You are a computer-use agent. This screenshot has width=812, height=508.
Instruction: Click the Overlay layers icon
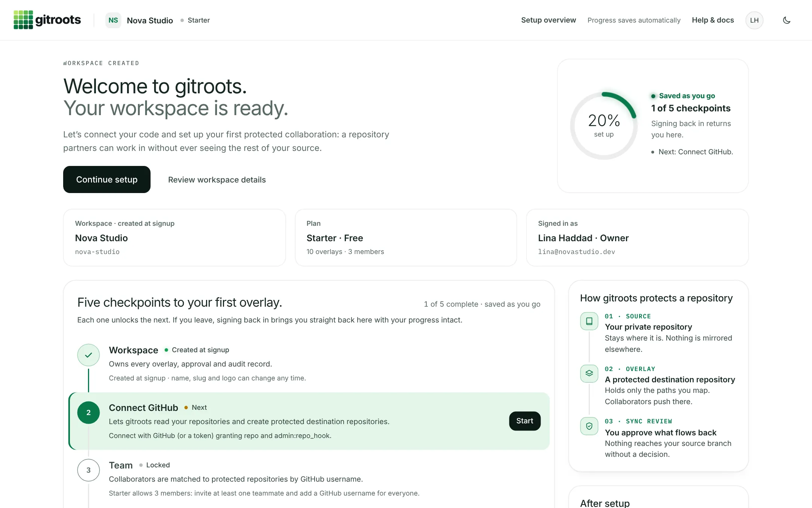[589, 373]
